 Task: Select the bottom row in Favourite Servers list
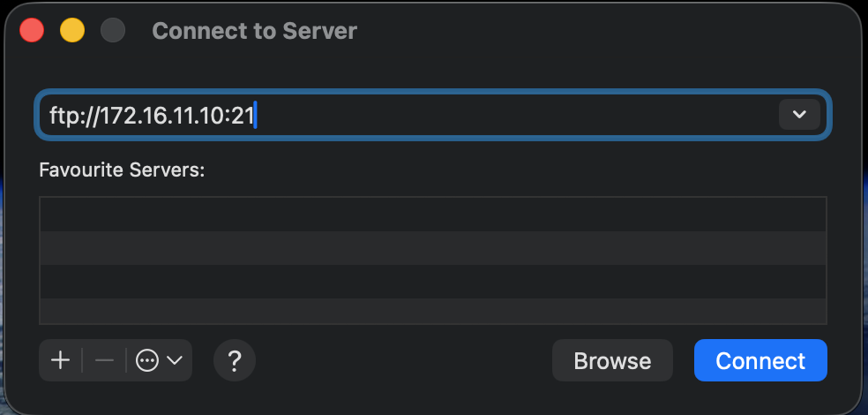coord(432,312)
